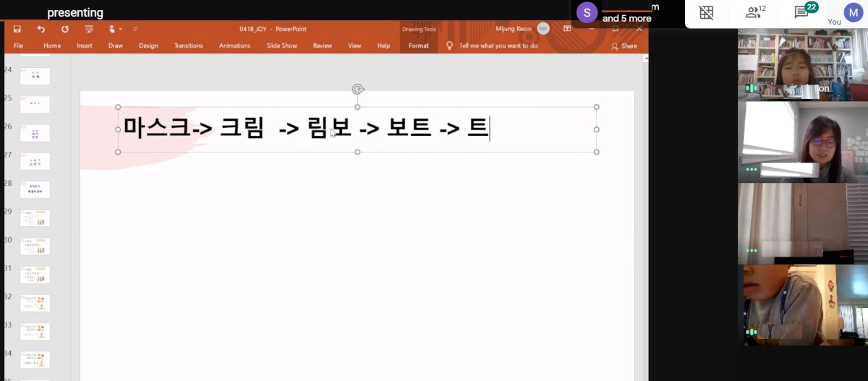
Task: Click Mijung Kwon account name
Action: coord(514,29)
